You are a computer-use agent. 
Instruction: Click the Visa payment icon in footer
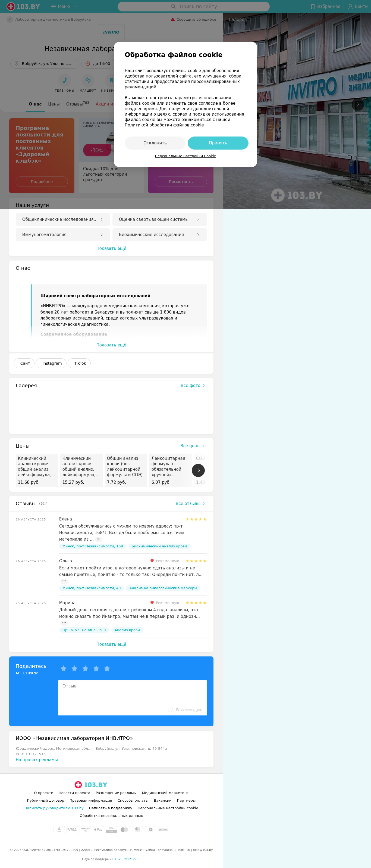[x=72, y=830]
